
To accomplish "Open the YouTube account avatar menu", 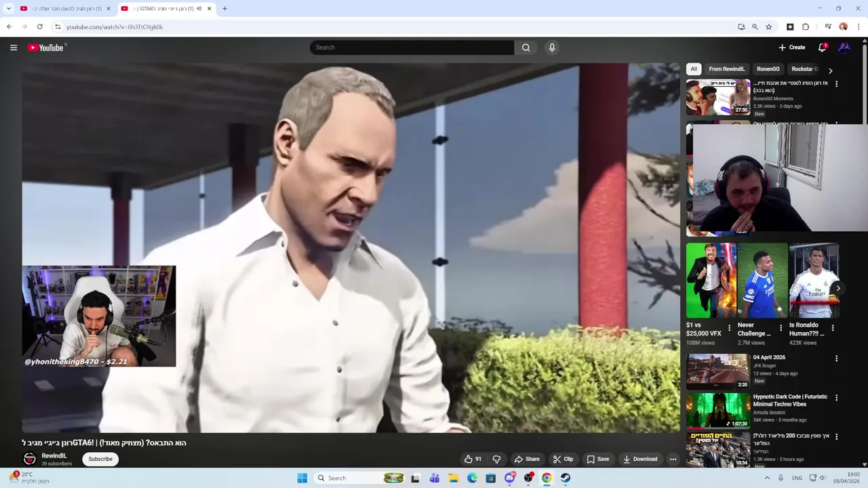I will 844,47.
